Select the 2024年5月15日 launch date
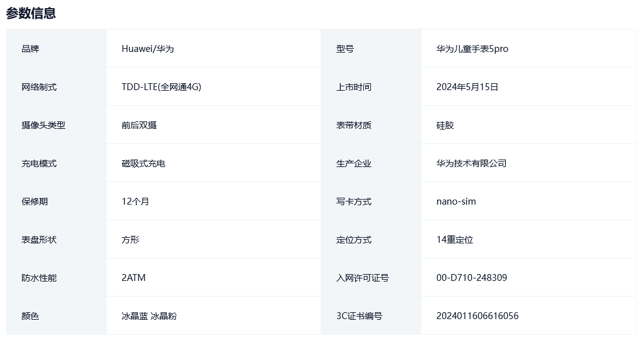Viewport: 644px width, 346px height. coord(467,87)
